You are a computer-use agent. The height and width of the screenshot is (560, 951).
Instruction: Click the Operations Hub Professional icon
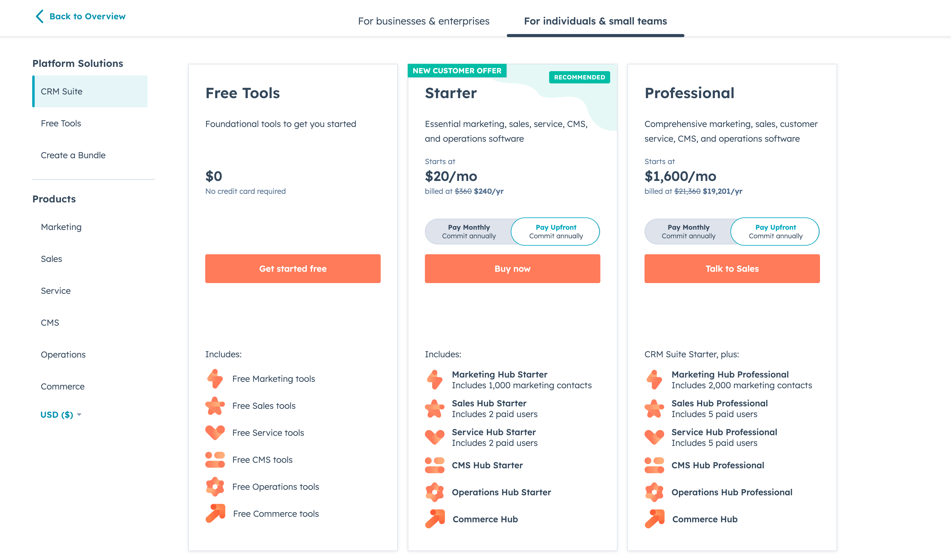pyautogui.click(x=654, y=492)
